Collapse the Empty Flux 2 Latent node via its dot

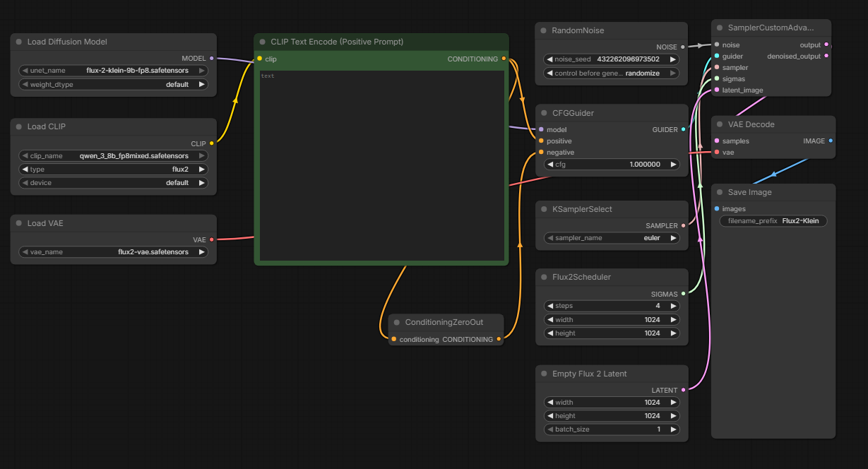point(544,374)
